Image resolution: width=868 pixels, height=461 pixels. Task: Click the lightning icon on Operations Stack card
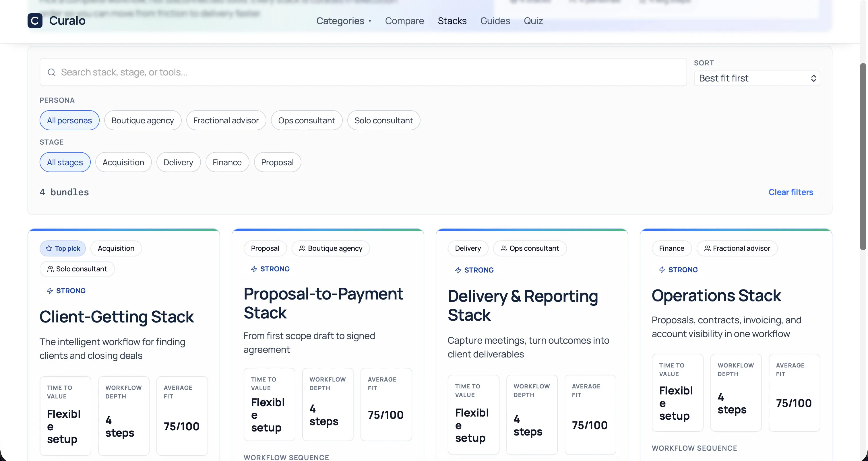662,270
